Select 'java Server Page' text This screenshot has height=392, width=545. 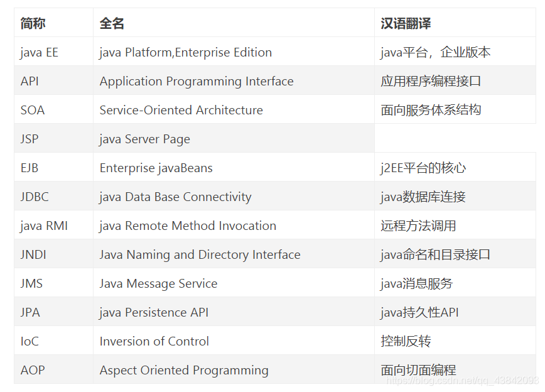pyautogui.click(x=144, y=139)
